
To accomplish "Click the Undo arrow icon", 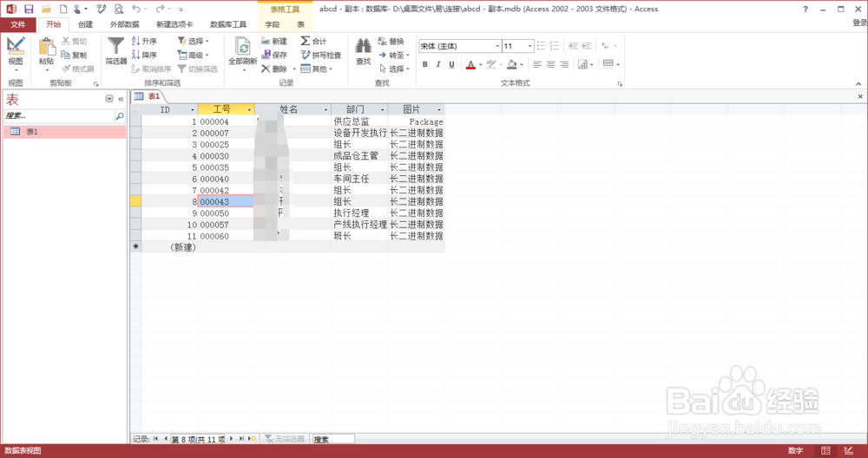I will point(136,9).
